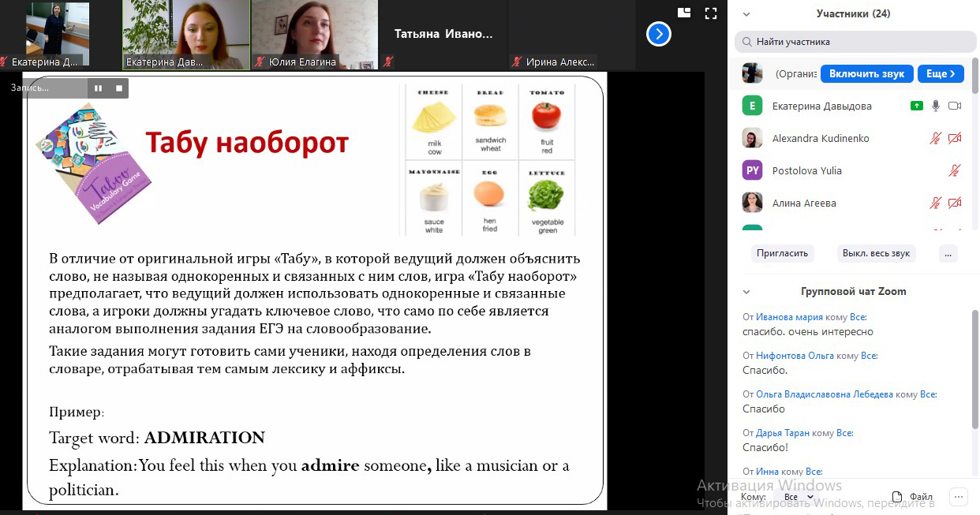This screenshot has height=515, width=980.
Task: Click Екатерина Давыдова's green E avatar
Action: (752, 106)
